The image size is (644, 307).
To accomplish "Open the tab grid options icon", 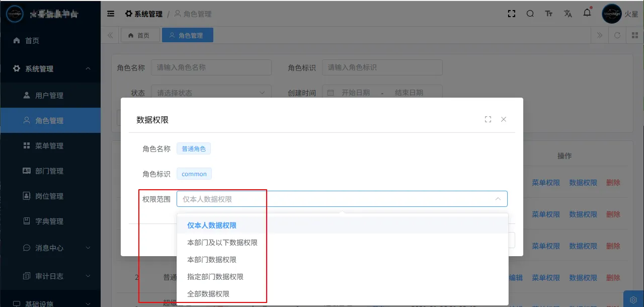I will [634, 35].
